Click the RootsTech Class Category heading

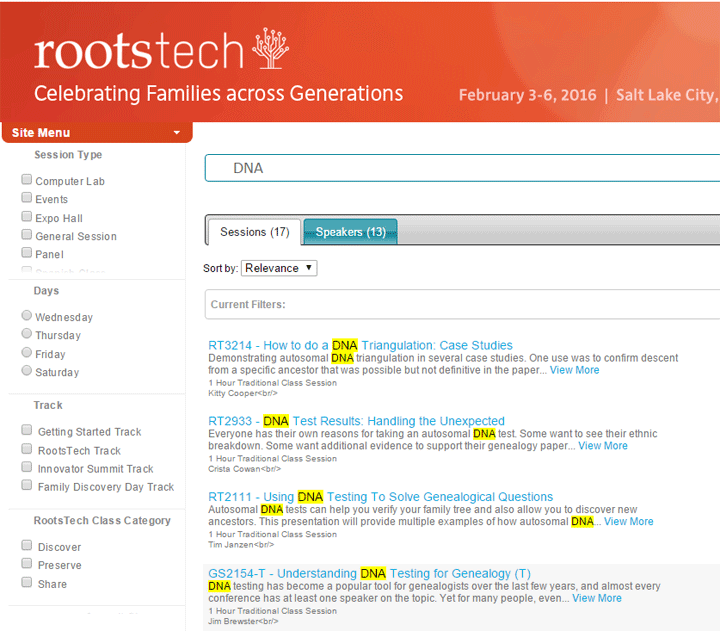pos(102,521)
